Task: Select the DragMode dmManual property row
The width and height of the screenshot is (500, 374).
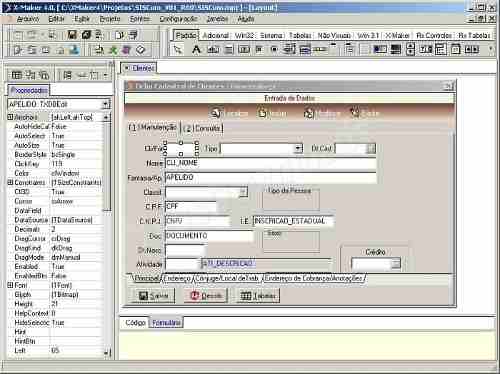Action: pyautogui.click(x=55, y=257)
